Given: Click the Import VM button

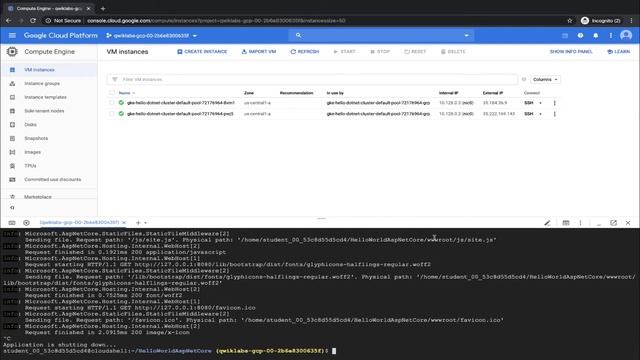Looking at the screenshot, I should coord(259,52).
